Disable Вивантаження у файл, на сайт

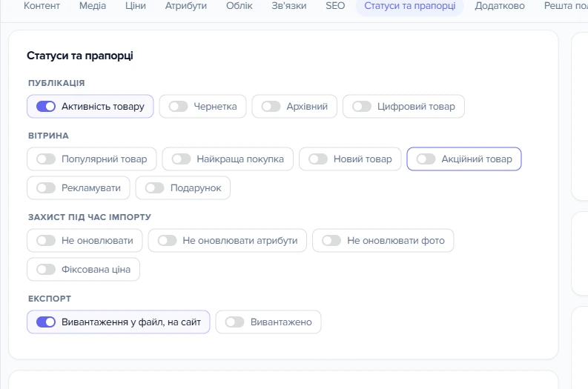click(46, 322)
